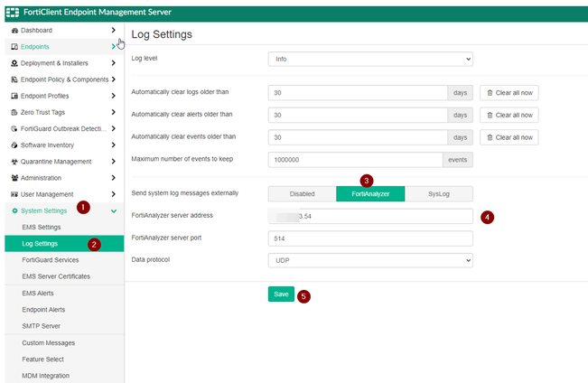Expand FortiGuard Outbreak Detection chevron
Viewport: 588px width, 383px height.
[x=113, y=128]
